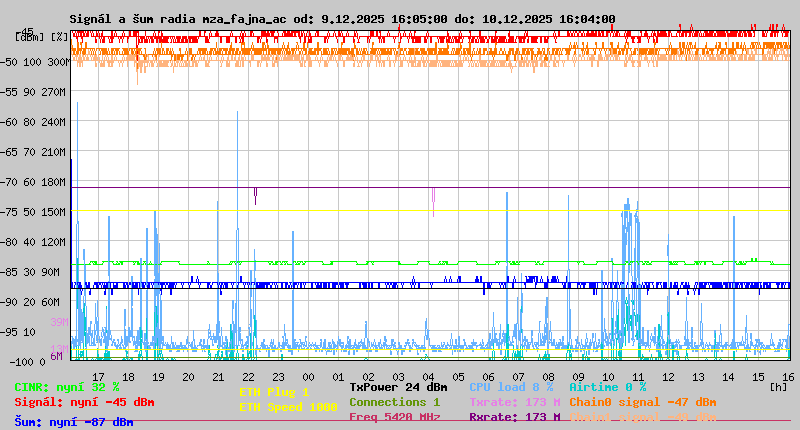Click the "10" hour tick on the time axis
Image resolution: width=800 pixels, height=430 pixels.
[608, 377]
